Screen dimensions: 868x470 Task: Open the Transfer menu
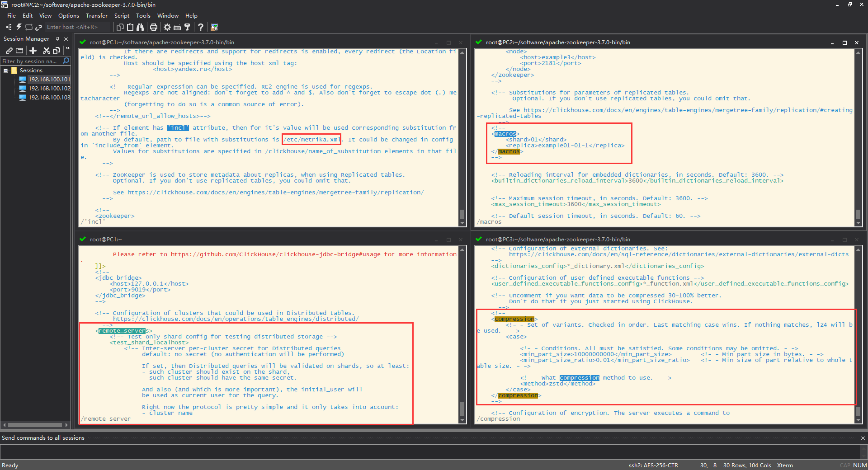click(97, 16)
